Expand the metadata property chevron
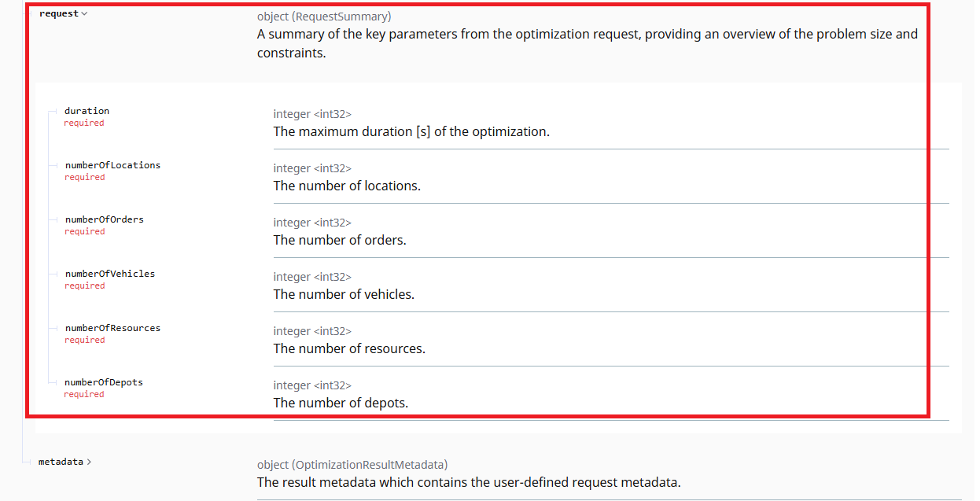The height and width of the screenshot is (501, 980). point(89,462)
